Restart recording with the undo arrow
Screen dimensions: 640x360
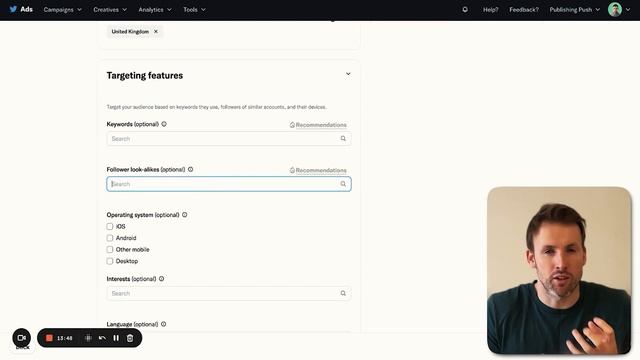[x=102, y=338]
